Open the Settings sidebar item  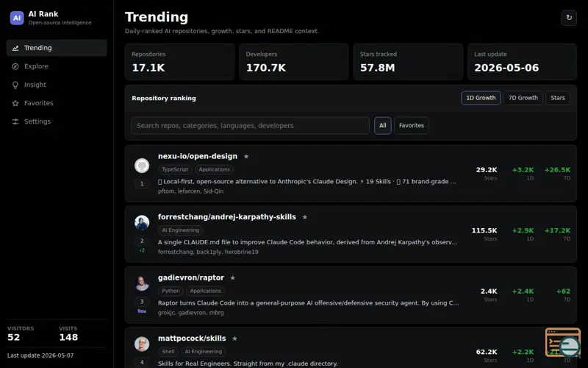(x=57, y=121)
